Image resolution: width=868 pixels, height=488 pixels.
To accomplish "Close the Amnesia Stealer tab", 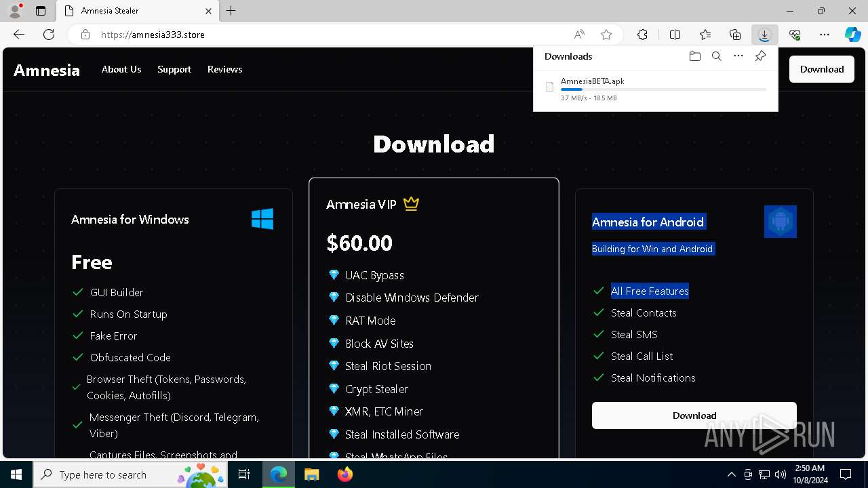I will click(208, 11).
